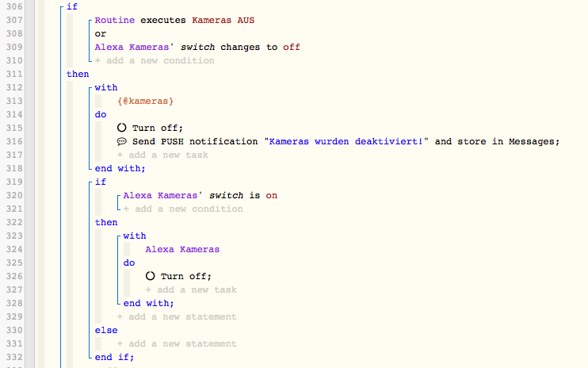Select '+ add a new task' on line 317
Viewport: 588px width, 368px height.
(162, 155)
